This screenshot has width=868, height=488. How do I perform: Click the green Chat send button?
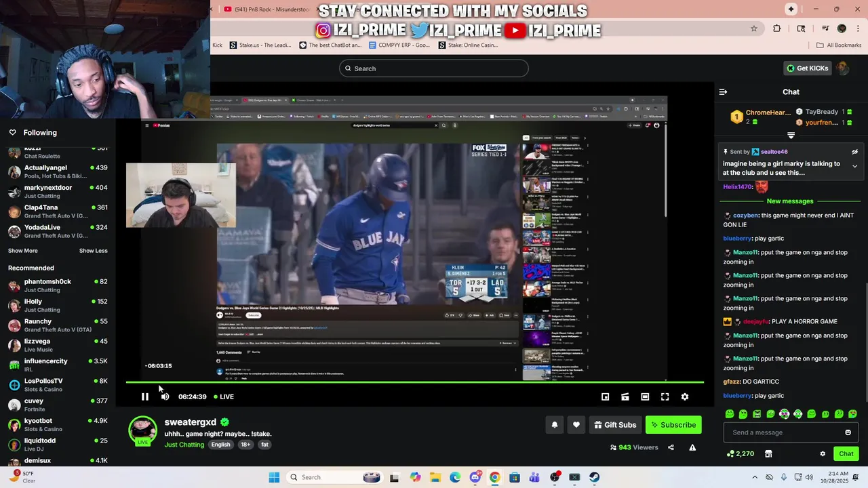click(x=846, y=454)
